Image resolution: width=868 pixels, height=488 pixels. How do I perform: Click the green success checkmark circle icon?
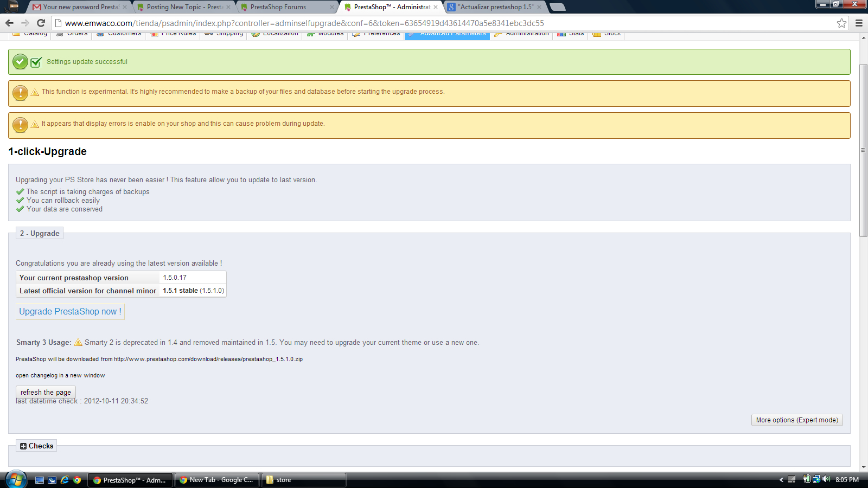(x=20, y=62)
